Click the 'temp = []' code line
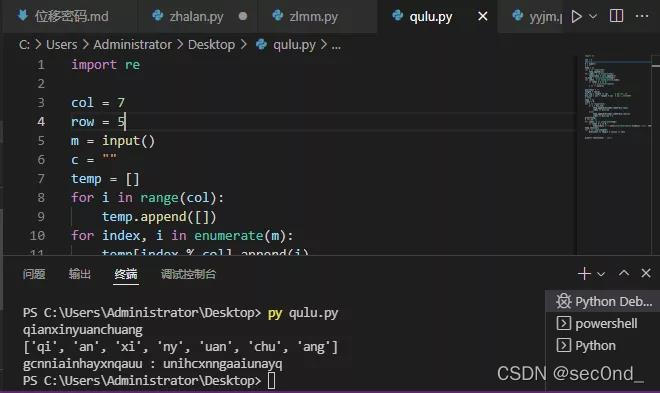Image resolution: width=660 pixels, height=393 pixels. (x=105, y=179)
